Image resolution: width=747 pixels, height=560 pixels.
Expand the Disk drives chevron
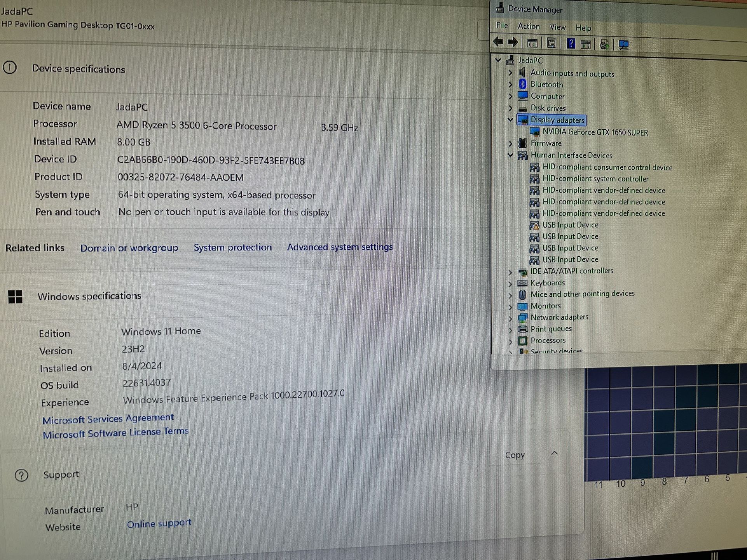tap(510, 108)
